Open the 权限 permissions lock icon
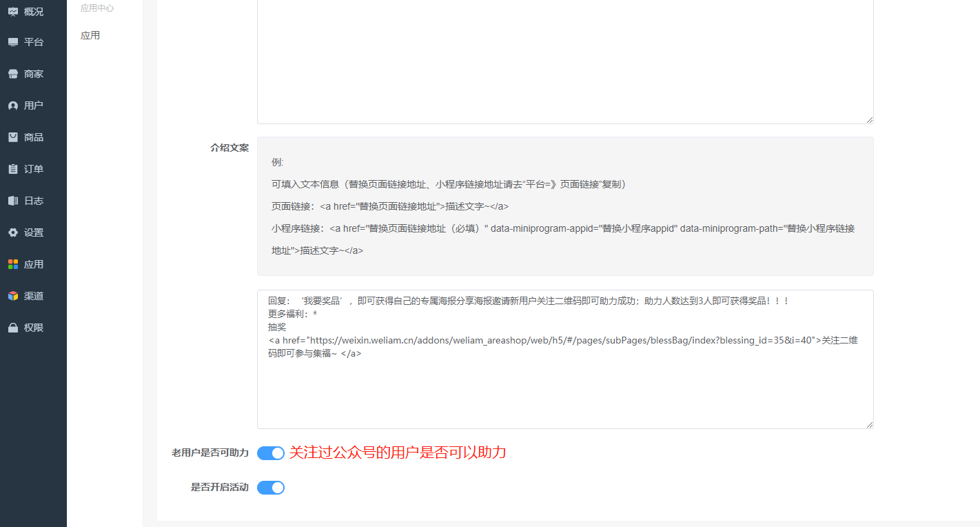This screenshot has width=980, height=527. pyautogui.click(x=13, y=328)
